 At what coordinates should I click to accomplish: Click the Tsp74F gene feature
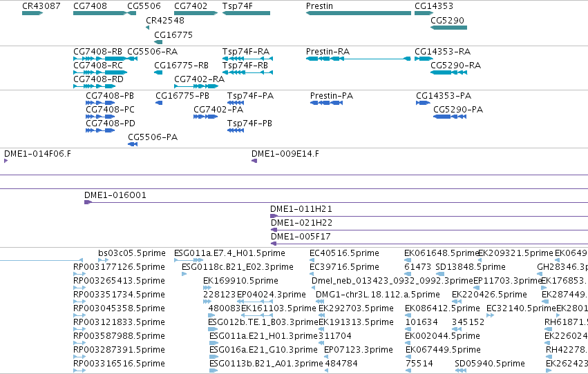pos(246,13)
